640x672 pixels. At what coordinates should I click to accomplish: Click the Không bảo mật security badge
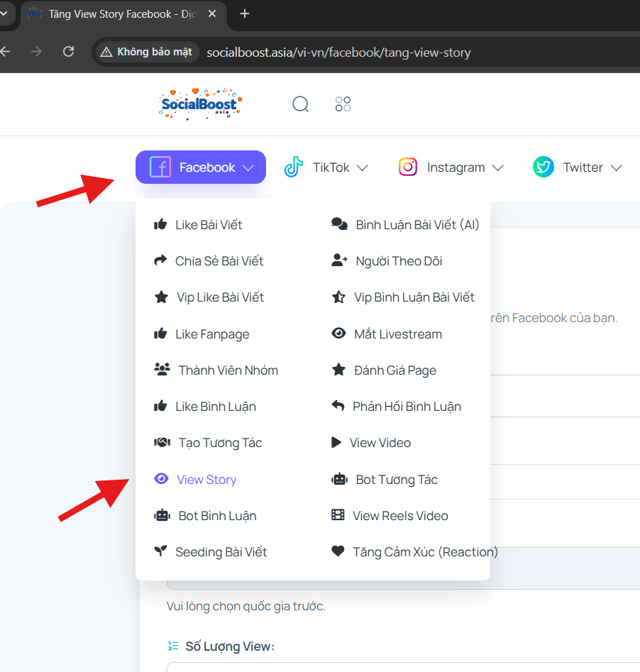click(x=146, y=52)
